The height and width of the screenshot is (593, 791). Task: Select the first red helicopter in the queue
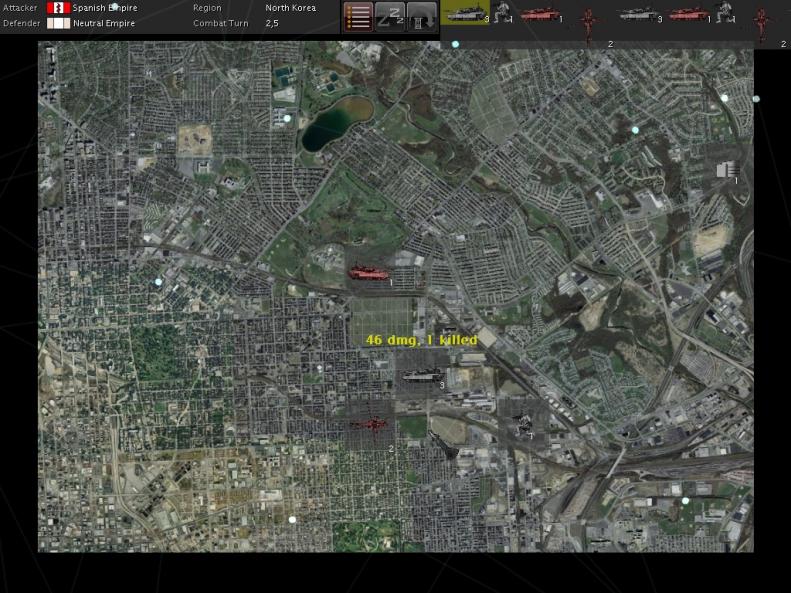click(590, 22)
